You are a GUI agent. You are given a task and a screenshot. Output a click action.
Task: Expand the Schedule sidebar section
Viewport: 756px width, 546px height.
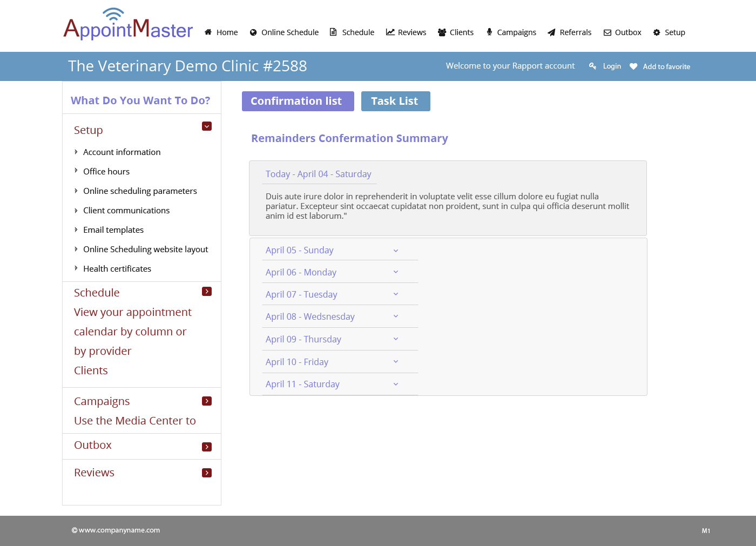tap(207, 292)
